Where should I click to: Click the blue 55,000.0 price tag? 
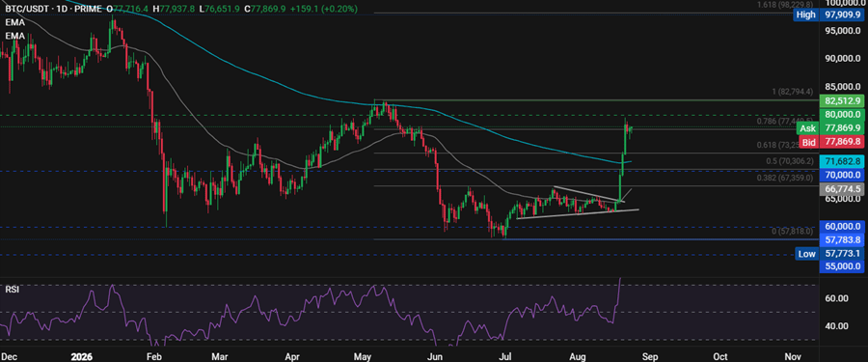point(841,266)
